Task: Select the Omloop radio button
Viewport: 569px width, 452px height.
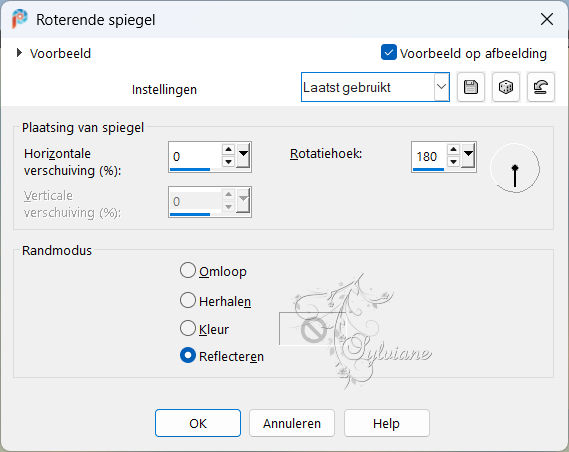Action: coord(188,271)
